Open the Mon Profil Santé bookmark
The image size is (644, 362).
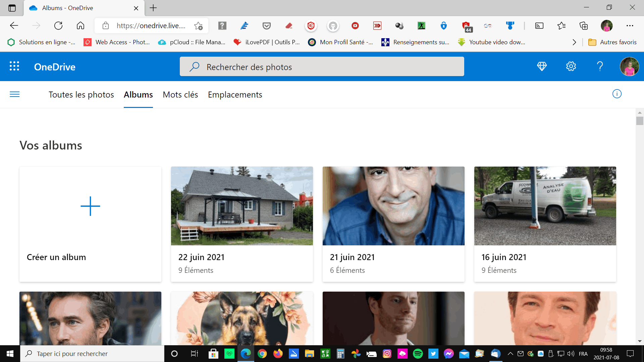pyautogui.click(x=340, y=42)
